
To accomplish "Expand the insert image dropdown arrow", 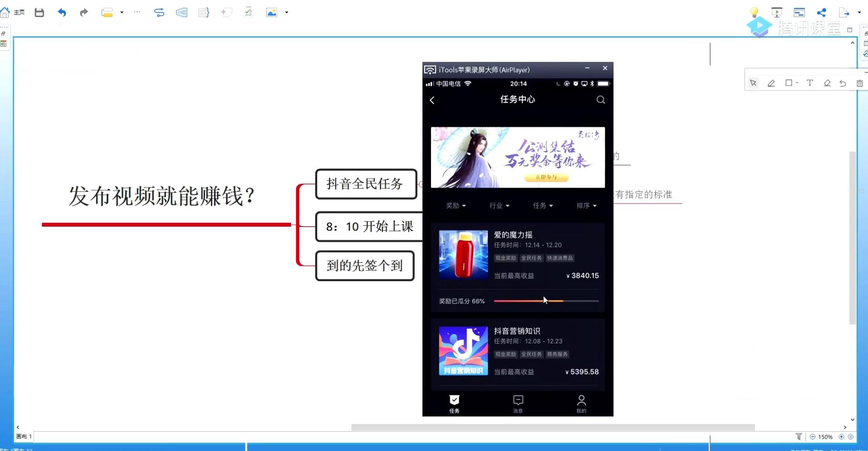I will coord(286,13).
